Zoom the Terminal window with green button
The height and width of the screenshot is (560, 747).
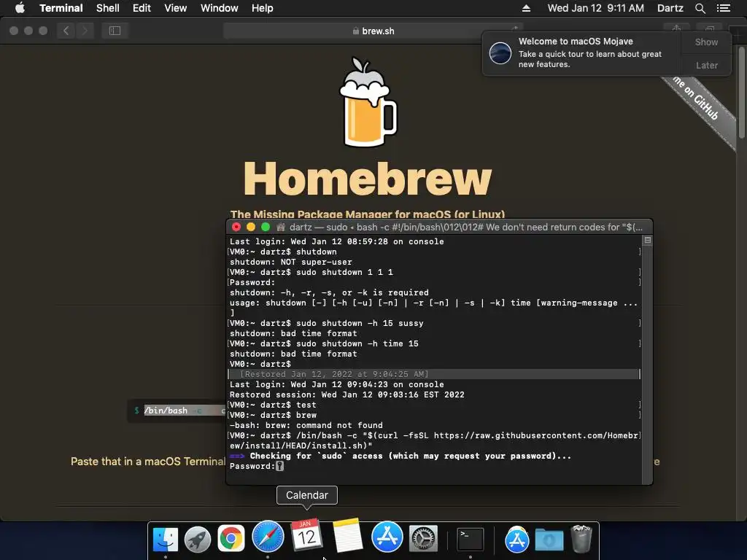point(266,227)
